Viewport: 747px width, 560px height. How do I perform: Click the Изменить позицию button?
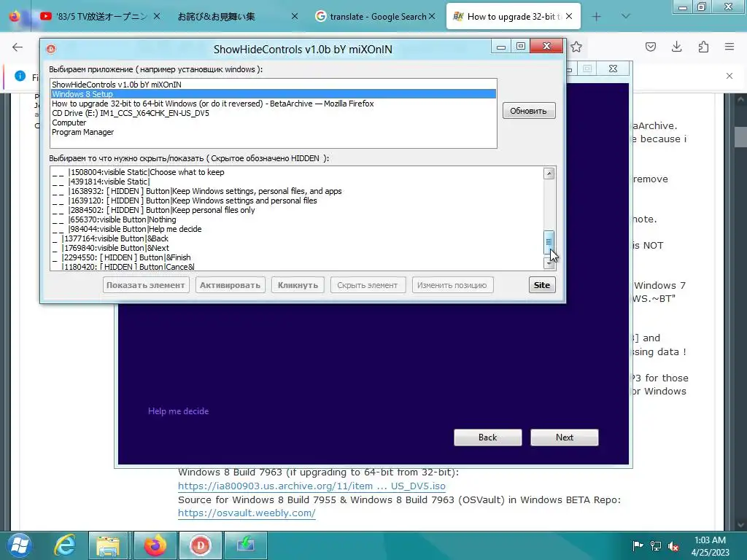(x=452, y=285)
